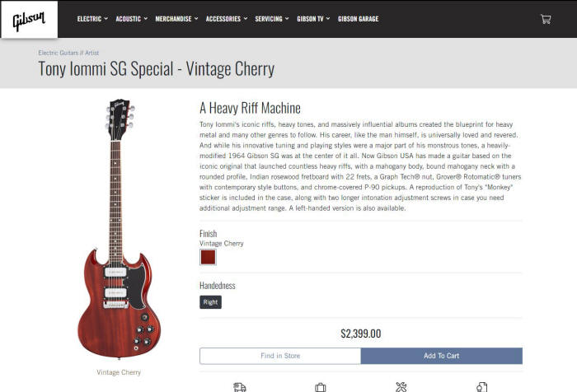Click the Gibson logo
Image resolution: width=577 pixels, height=392 pixels.
[29, 20]
